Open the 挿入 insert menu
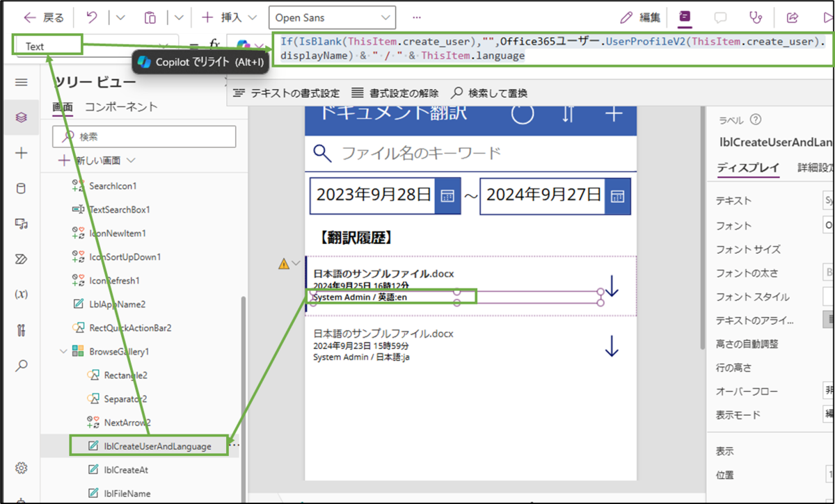835x504 pixels. point(230,17)
